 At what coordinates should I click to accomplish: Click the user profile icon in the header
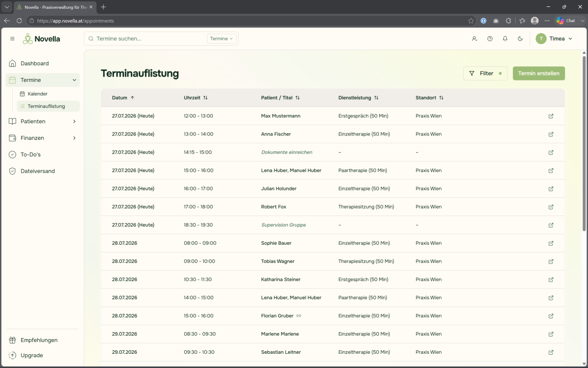475,39
